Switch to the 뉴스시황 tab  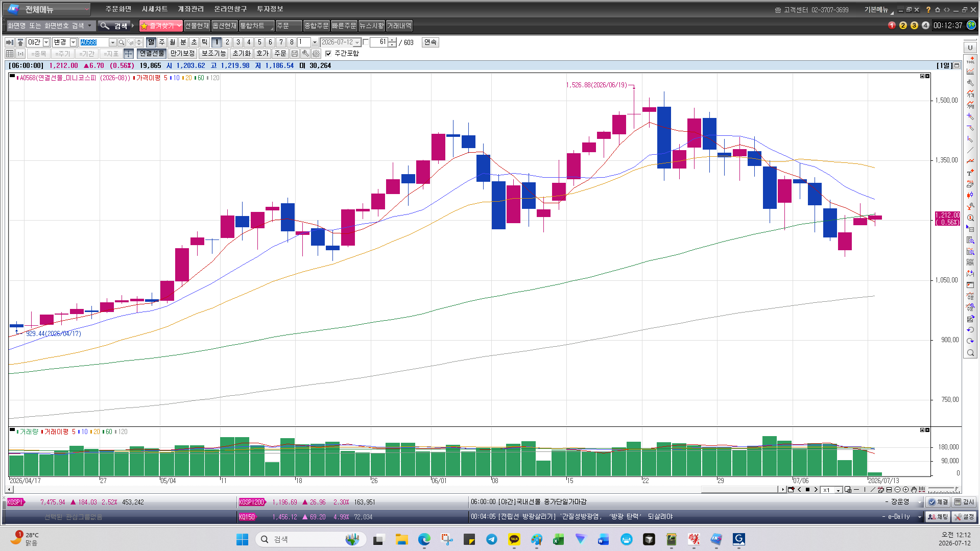tap(372, 26)
